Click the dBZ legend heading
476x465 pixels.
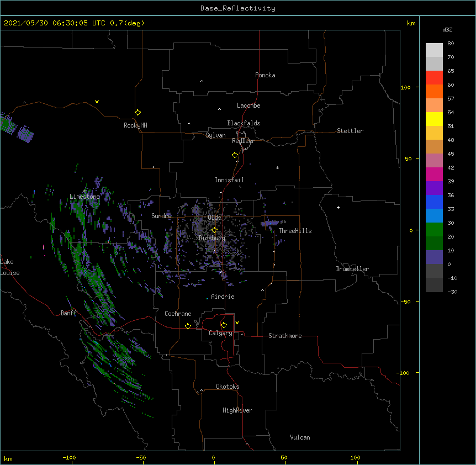click(x=447, y=29)
